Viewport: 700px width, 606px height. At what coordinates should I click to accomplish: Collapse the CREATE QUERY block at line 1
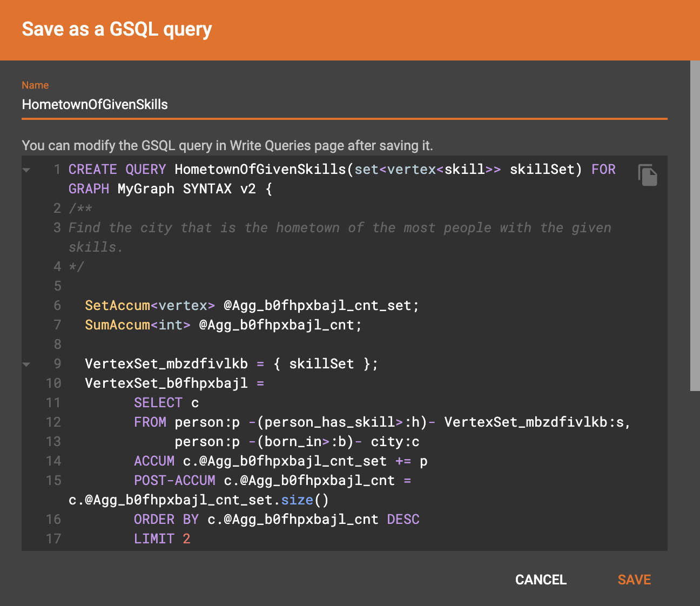[x=26, y=170]
